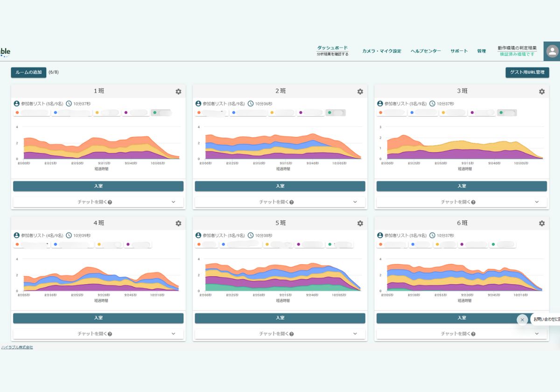
Task: Expand the chat panel chevron for 4班
Action: click(x=173, y=334)
